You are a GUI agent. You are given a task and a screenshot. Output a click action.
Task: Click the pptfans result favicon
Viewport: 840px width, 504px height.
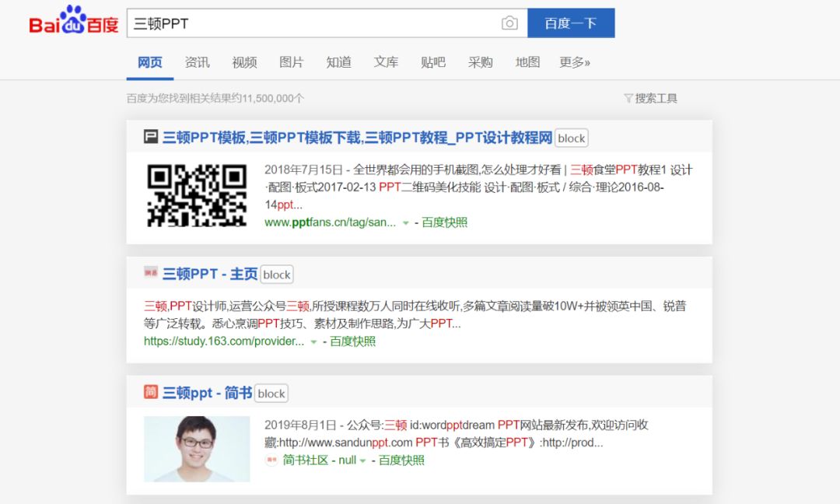pos(151,137)
